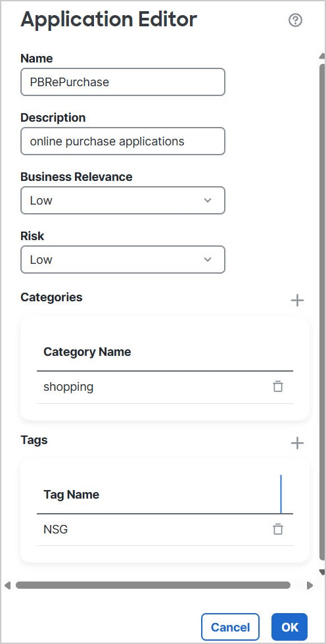Click the horizontal scrollbar thumb
The width and height of the screenshot is (326, 644).
click(x=152, y=585)
